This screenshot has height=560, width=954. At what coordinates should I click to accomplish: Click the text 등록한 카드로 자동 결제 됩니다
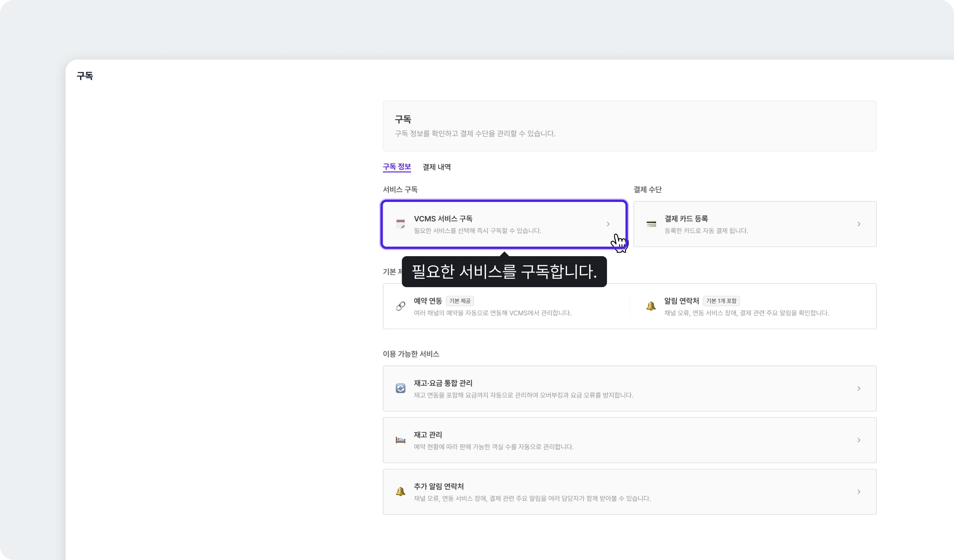pos(707,231)
